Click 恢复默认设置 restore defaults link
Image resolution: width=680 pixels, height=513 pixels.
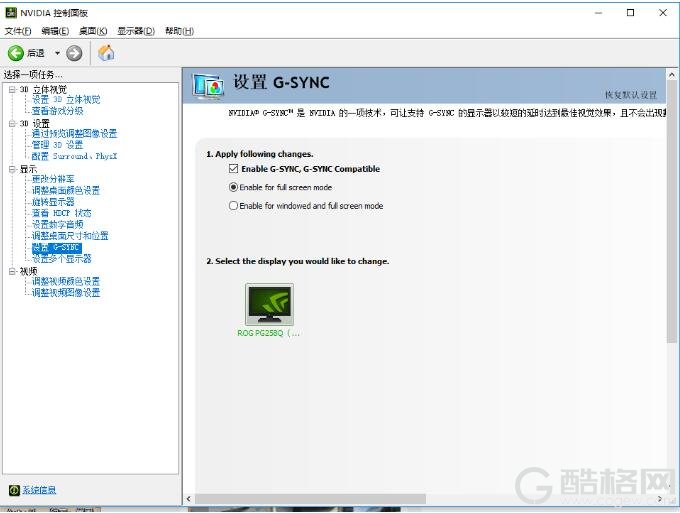pyautogui.click(x=631, y=95)
